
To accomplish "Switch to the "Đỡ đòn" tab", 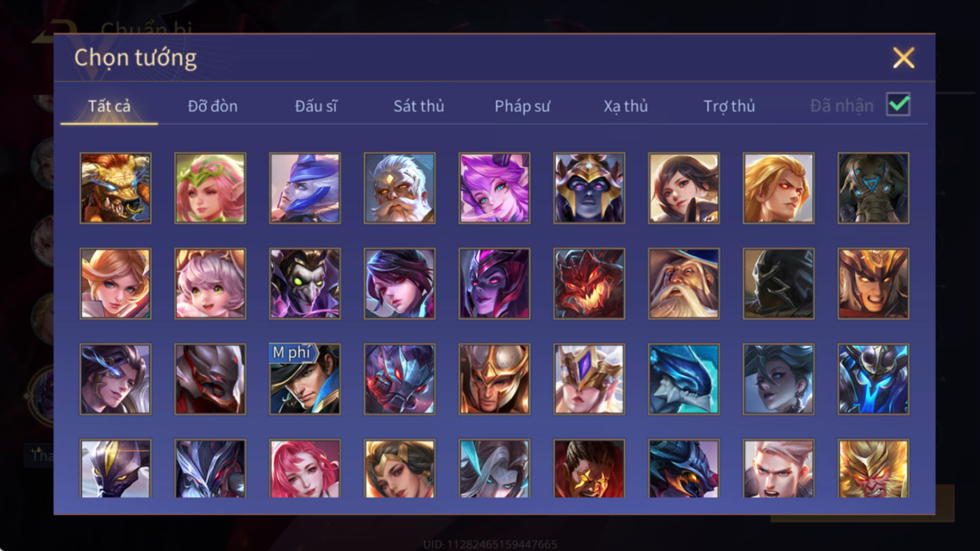I will coord(213,106).
